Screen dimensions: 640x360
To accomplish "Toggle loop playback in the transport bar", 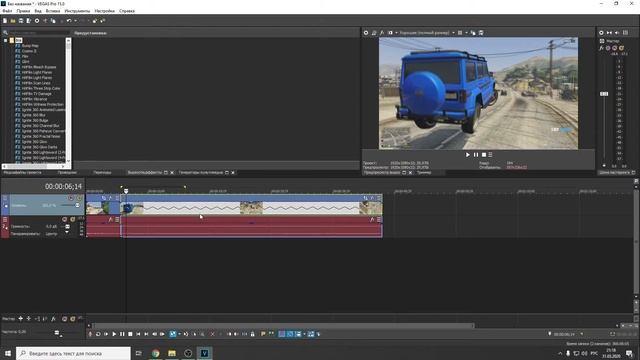I will [x=98, y=334].
